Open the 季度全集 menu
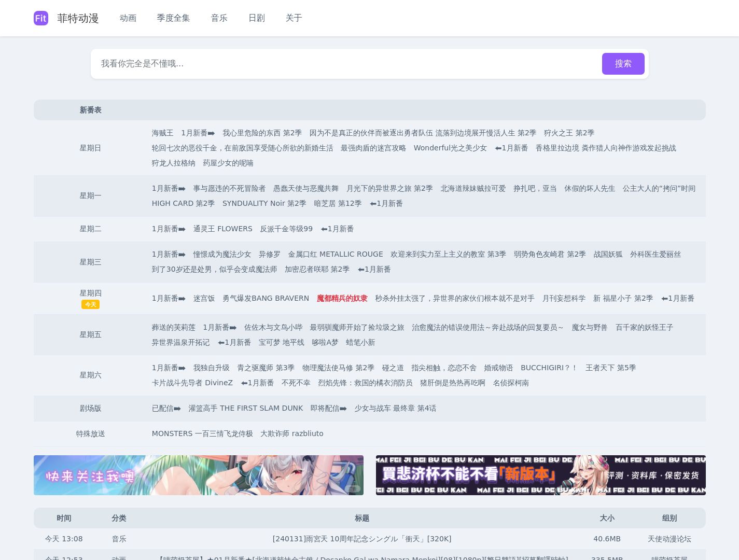739x560 pixels. click(x=174, y=18)
